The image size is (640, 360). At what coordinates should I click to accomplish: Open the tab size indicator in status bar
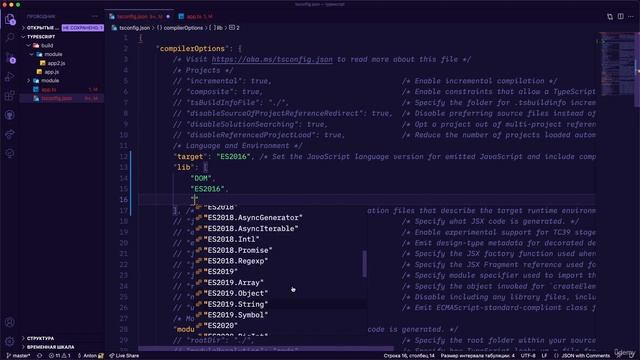[x=478, y=356]
